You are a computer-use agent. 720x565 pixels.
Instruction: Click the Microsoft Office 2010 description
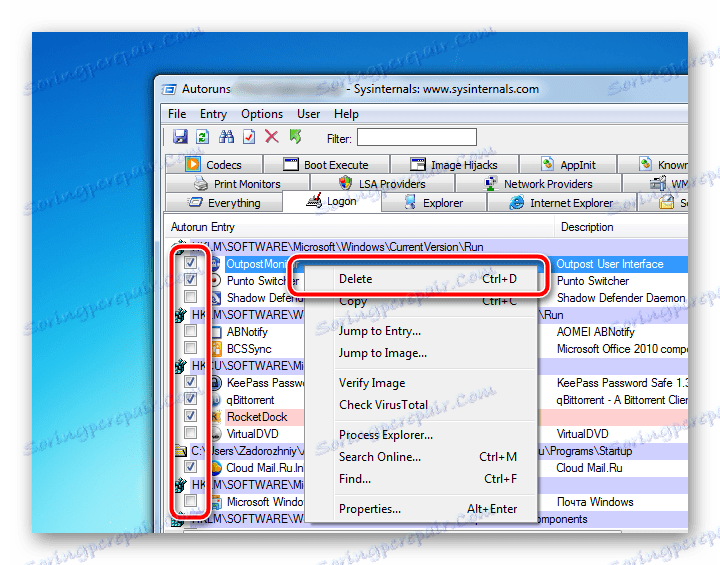[x=622, y=349]
